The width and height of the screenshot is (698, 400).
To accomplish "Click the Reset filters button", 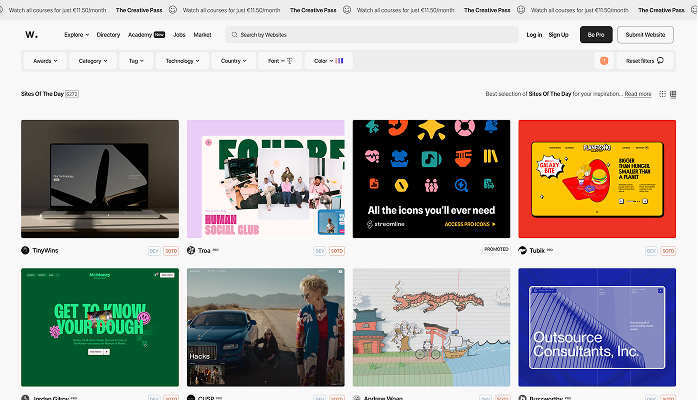I will (x=645, y=61).
